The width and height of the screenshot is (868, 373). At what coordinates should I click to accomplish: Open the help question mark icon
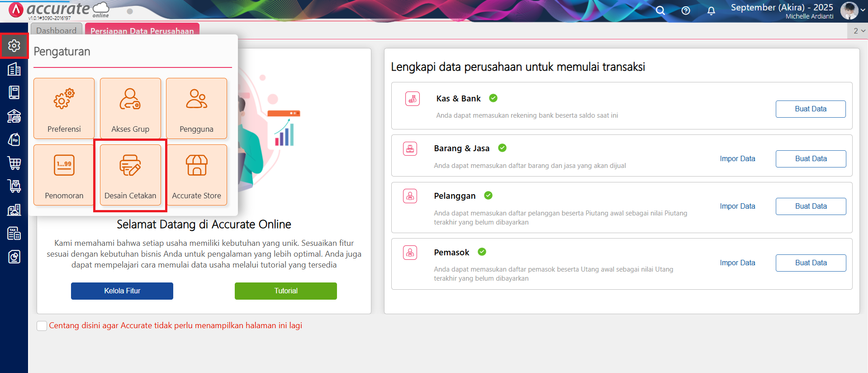click(686, 10)
